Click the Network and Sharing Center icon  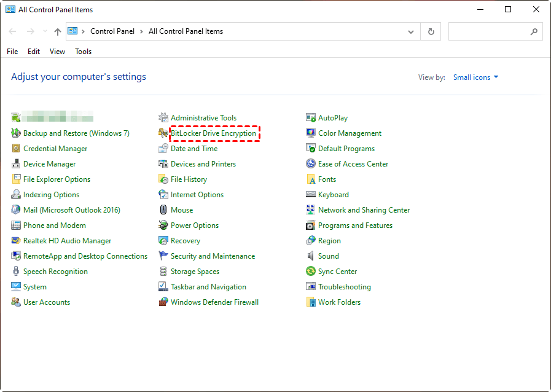(x=311, y=210)
